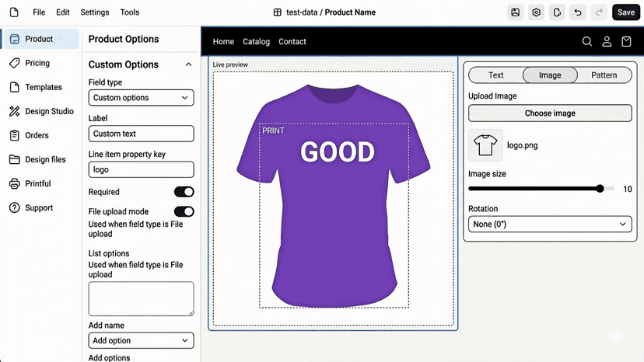Open the storefront Contact link
This screenshot has height=362, width=644.
pyautogui.click(x=292, y=41)
